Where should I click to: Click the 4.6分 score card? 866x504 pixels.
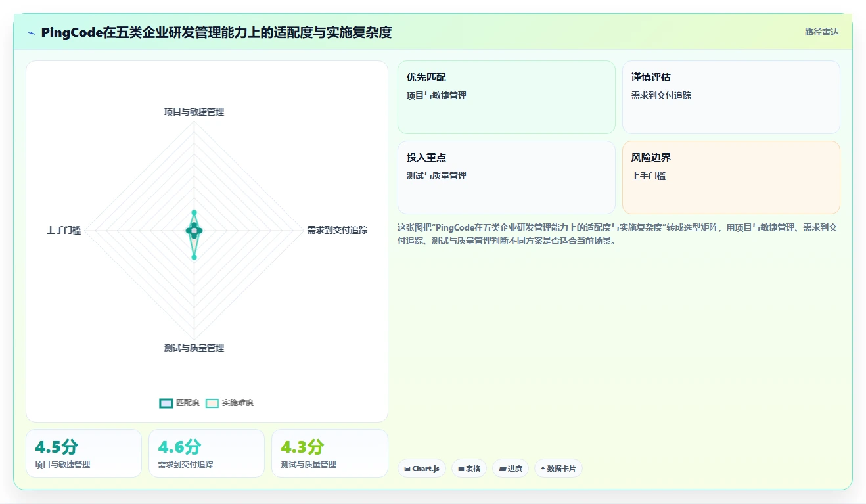click(x=206, y=453)
